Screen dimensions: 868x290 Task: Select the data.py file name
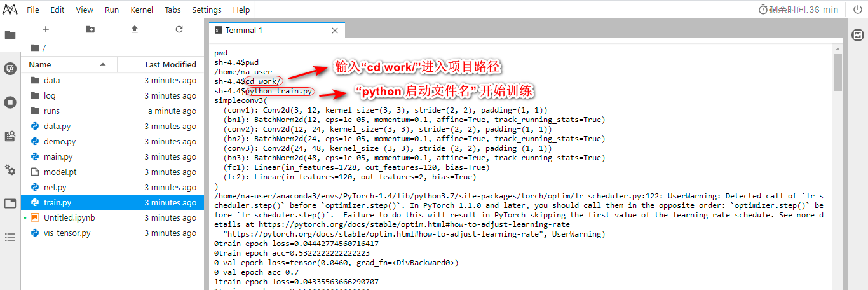(57, 126)
